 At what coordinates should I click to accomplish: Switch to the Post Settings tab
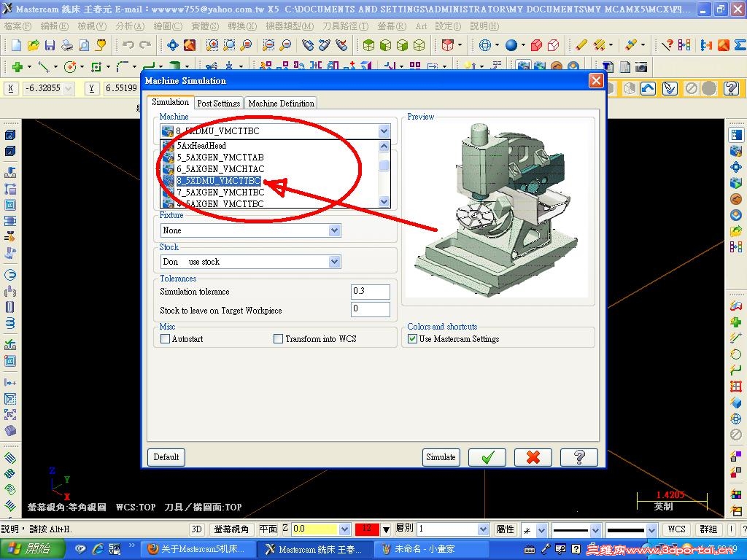coord(219,104)
